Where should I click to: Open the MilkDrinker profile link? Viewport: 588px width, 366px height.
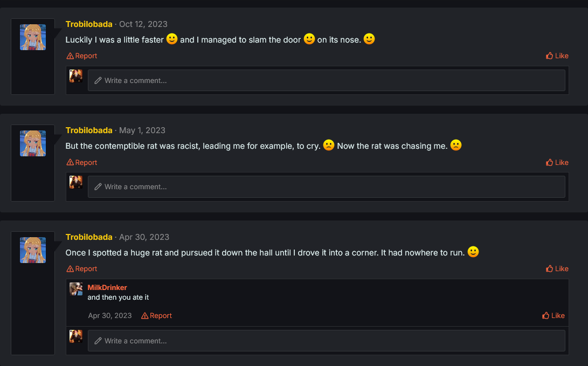[107, 287]
